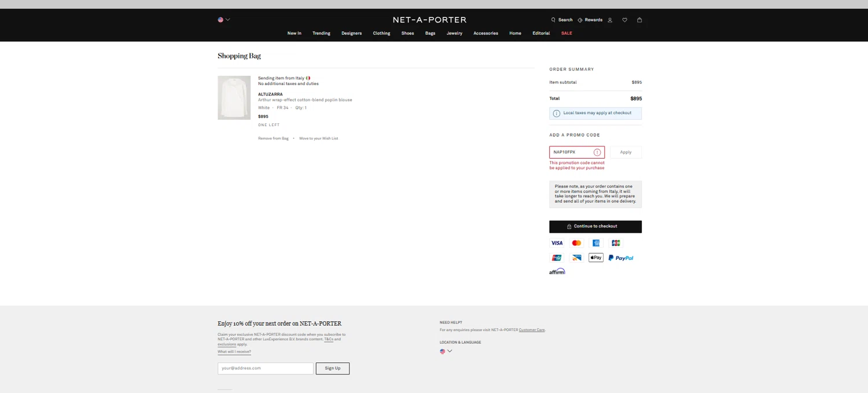Open the SALE menu
This screenshot has width=868, height=393.
(x=567, y=33)
